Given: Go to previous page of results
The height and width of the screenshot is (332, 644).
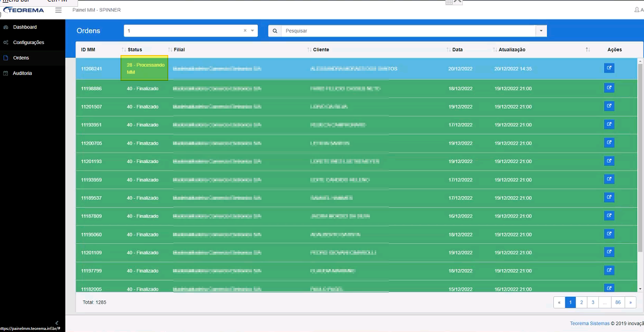Looking at the screenshot, I should pyautogui.click(x=559, y=303).
